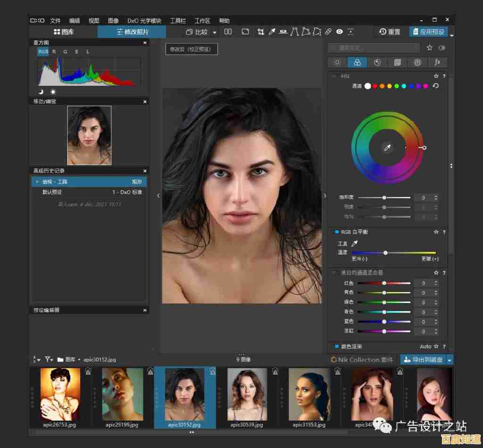
Task: Open the 文件 menu
Action: (55, 21)
